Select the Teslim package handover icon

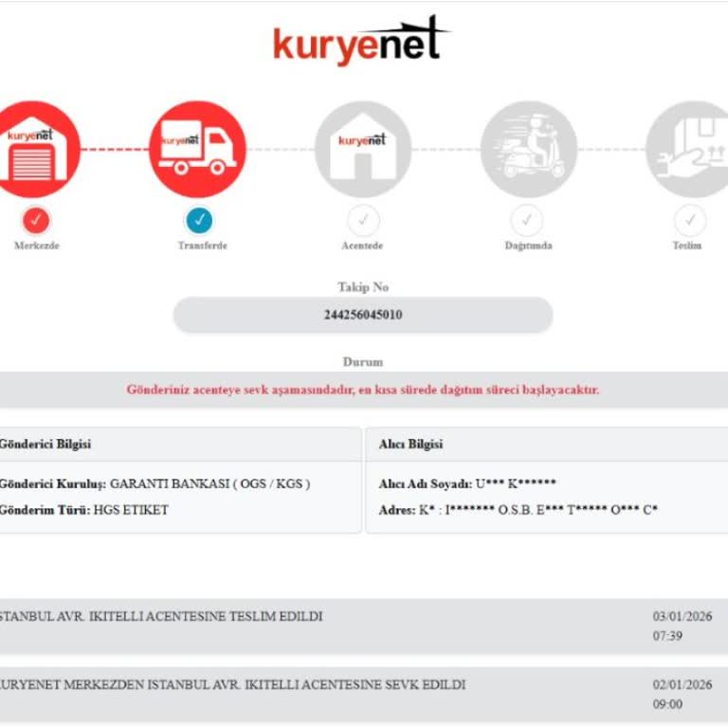click(687, 150)
